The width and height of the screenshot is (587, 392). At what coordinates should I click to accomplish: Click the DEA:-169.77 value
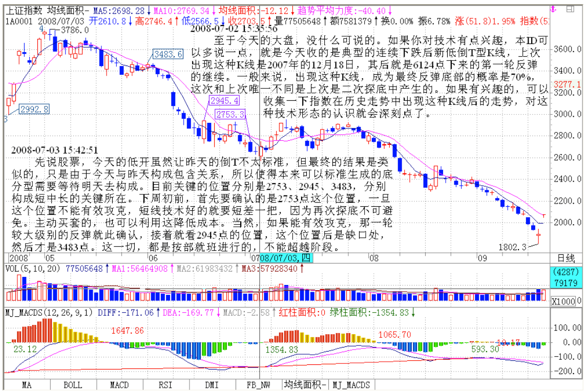pyautogui.click(x=188, y=312)
